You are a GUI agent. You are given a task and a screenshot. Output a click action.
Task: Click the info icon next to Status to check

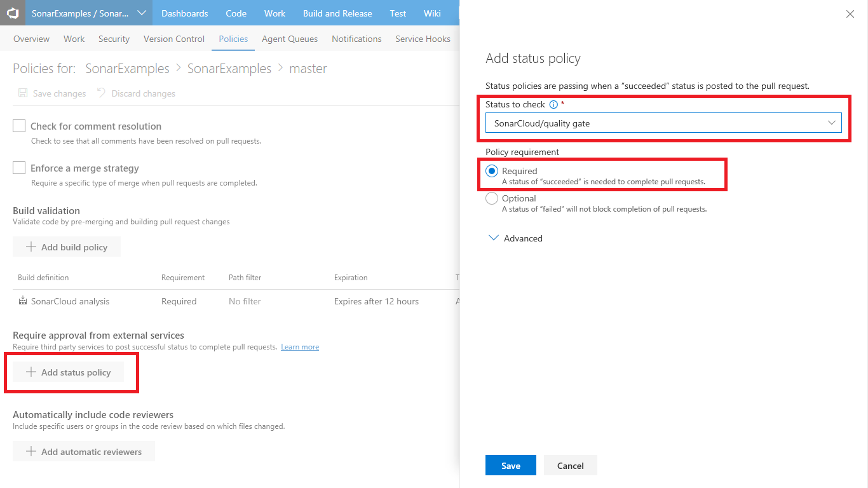tap(553, 104)
